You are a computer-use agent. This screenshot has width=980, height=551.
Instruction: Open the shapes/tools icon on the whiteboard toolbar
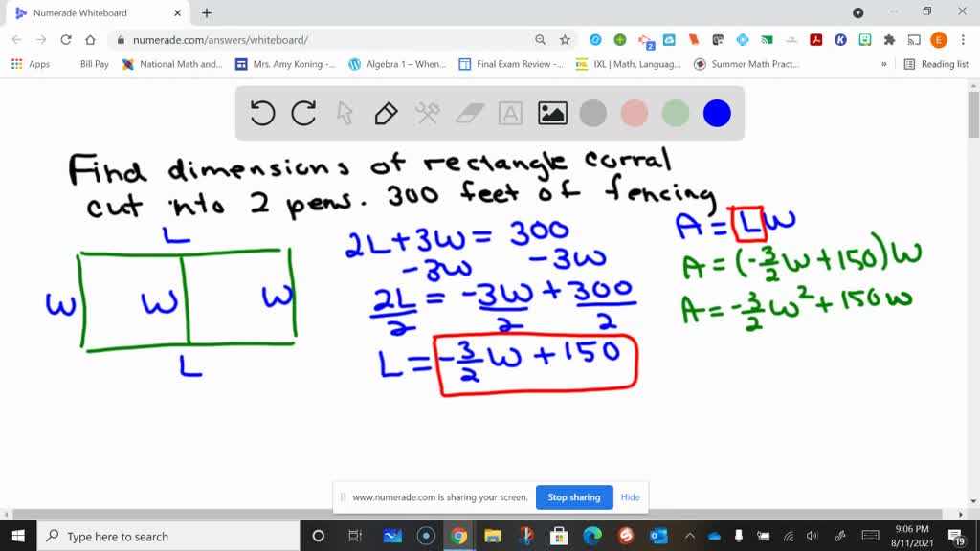click(x=427, y=113)
